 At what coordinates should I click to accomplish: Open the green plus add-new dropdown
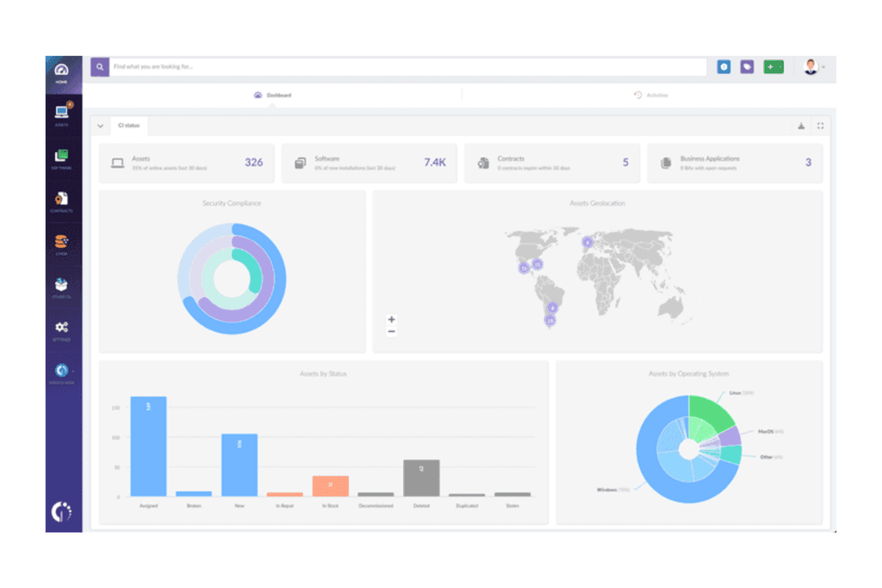pyautogui.click(x=774, y=67)
